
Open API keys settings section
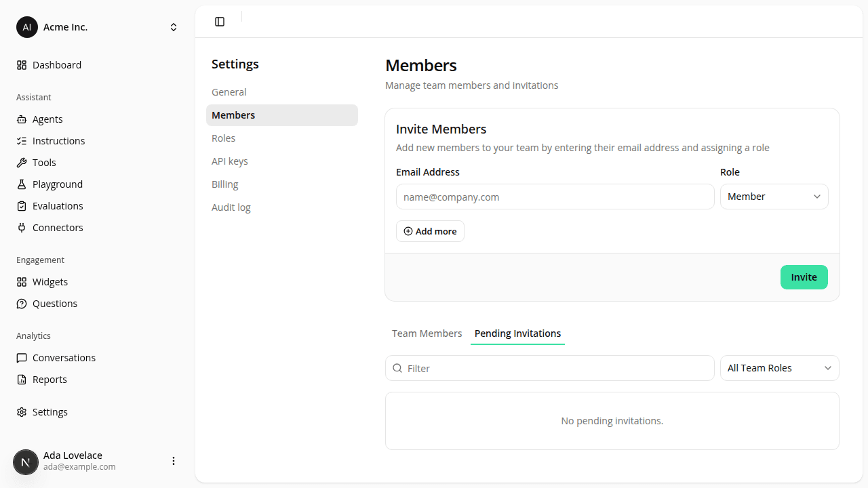282,161
